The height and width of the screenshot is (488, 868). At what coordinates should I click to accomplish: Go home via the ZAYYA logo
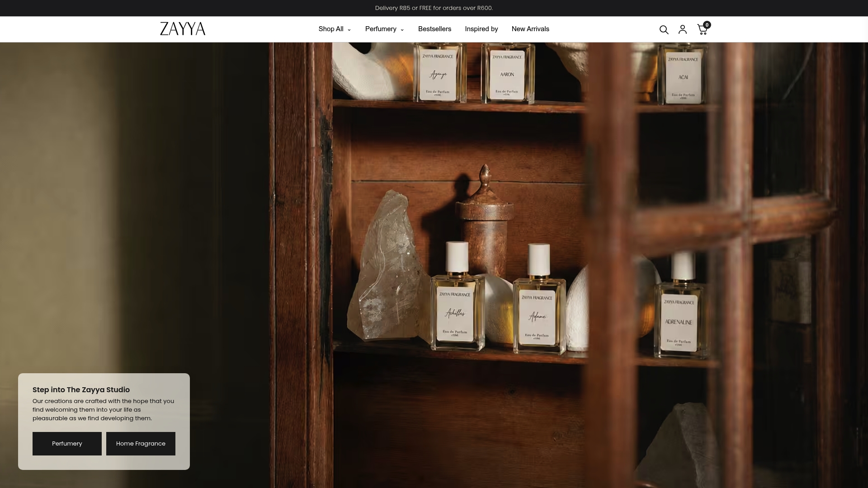click(183, 29)
